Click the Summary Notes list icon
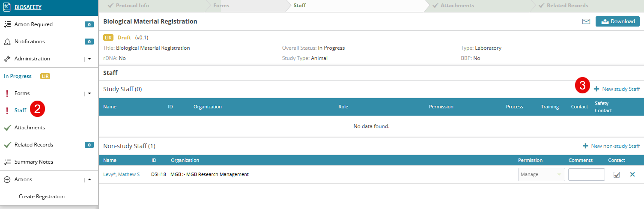 pyautogui.click(x=7, y=162)
